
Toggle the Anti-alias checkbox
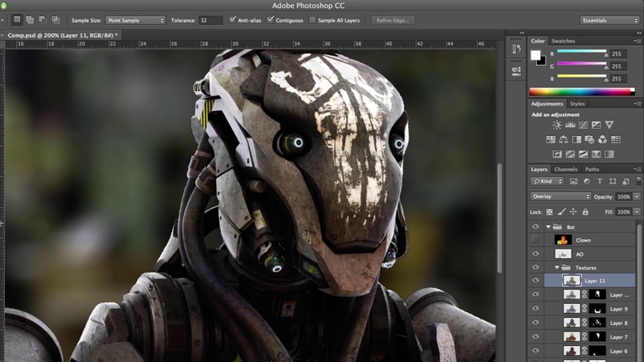233,19
